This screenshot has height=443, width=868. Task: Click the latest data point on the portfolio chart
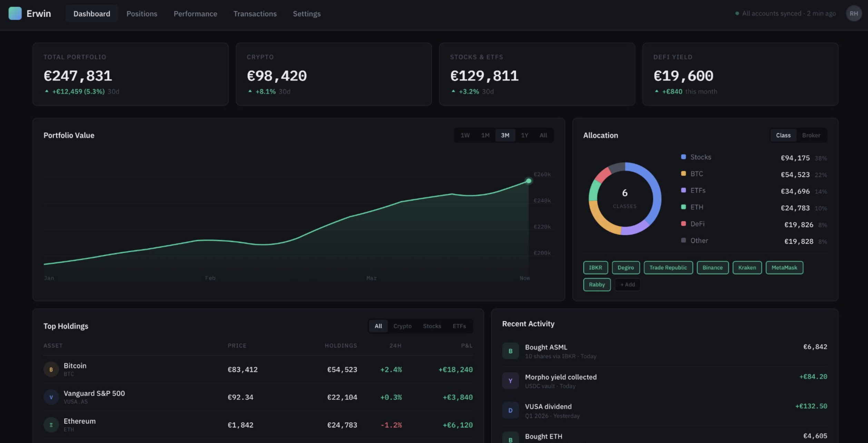tap(529, 180)
